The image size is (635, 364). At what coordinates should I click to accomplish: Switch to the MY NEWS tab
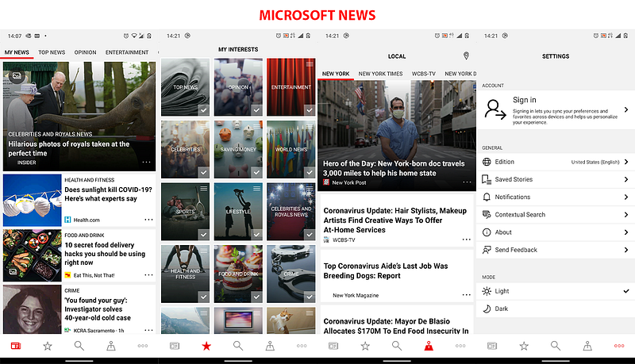[17, 52]
